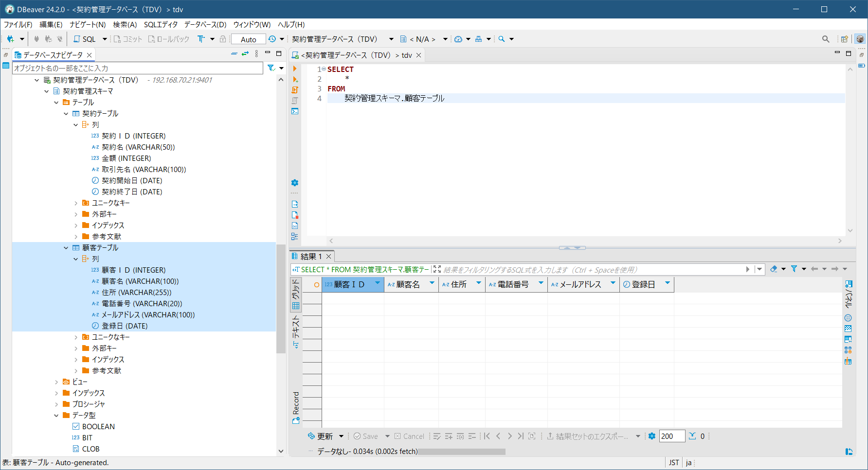Click the explain execution plan icon
868x470 pixels.
pos(295,101)
